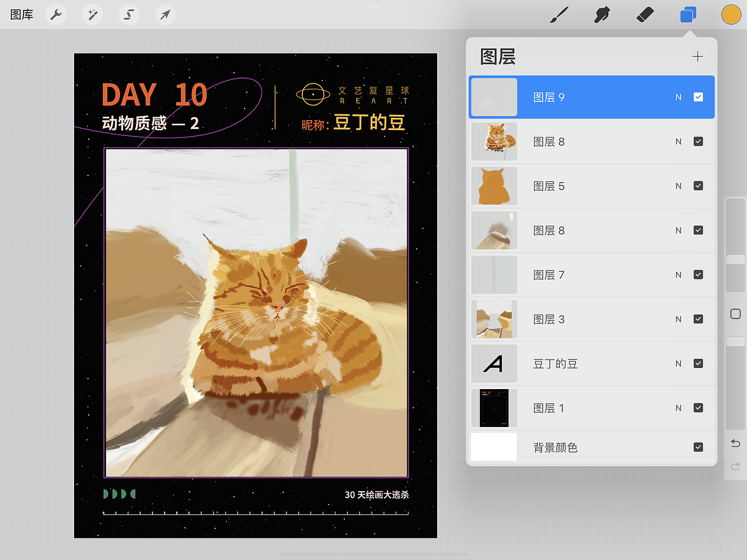This screenshot has width=747, height=560.
Task: Open blend mode N for cat 图层 8
Action: coord(678,142)
